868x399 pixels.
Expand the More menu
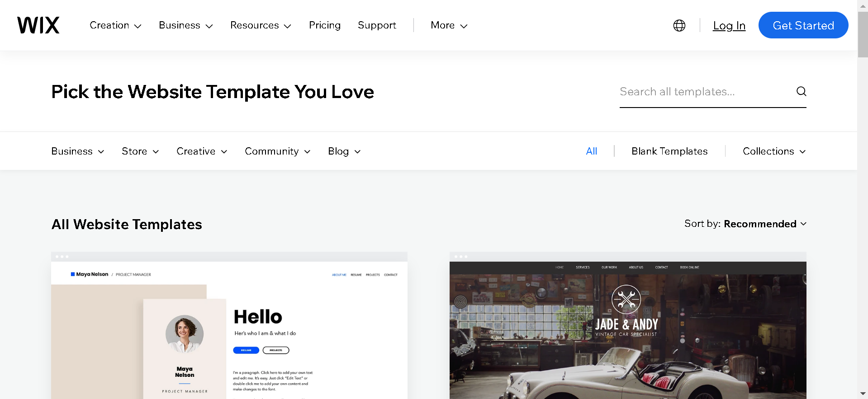click(x=449, y=25)
